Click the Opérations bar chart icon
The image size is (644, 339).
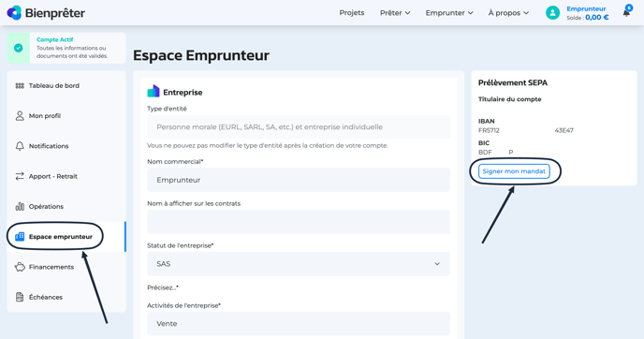(x=20, y=206)
